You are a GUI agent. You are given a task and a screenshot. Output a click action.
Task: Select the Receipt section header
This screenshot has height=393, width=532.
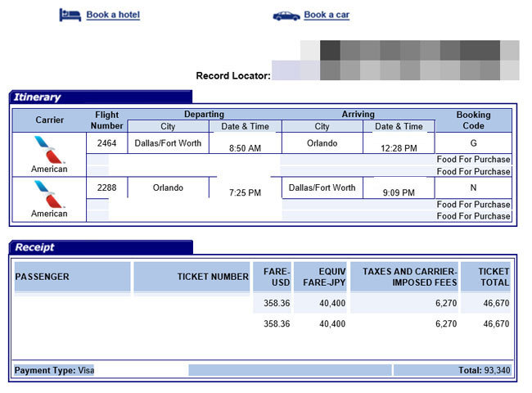35,247
